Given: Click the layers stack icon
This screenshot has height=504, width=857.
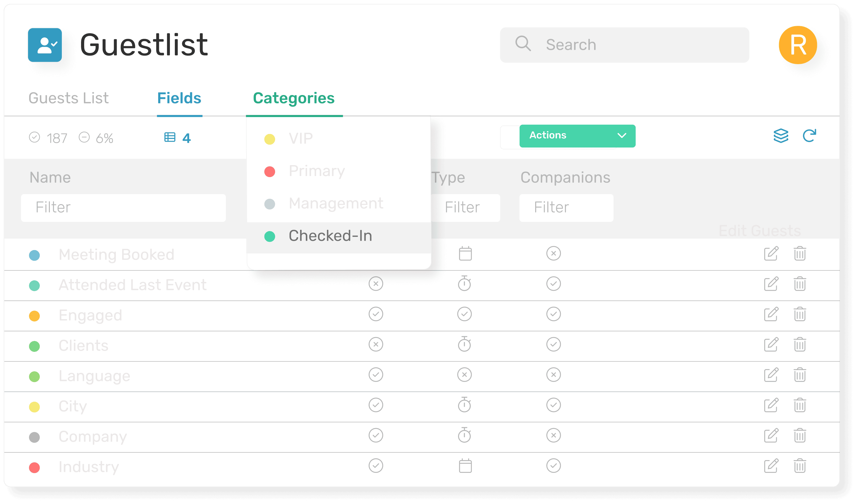Looking at the screenshot, I should pyautogui.click(x=780, y=136).
